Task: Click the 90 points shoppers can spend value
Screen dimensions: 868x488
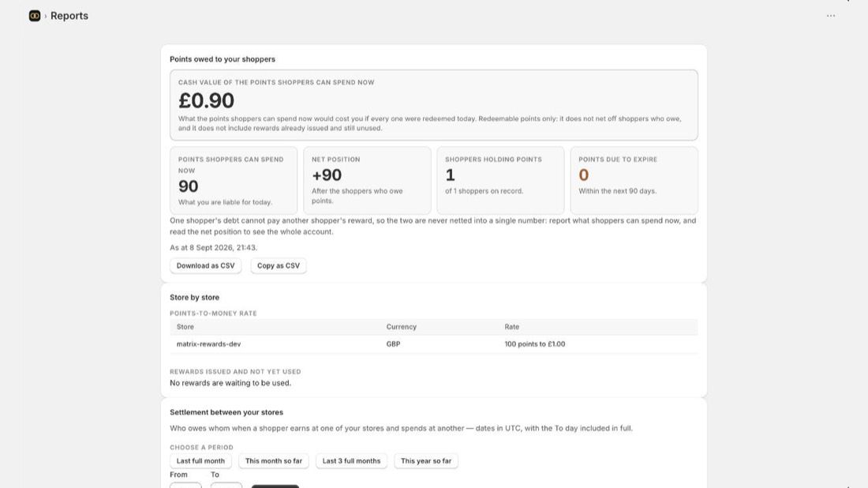Action: pos(189,186)
